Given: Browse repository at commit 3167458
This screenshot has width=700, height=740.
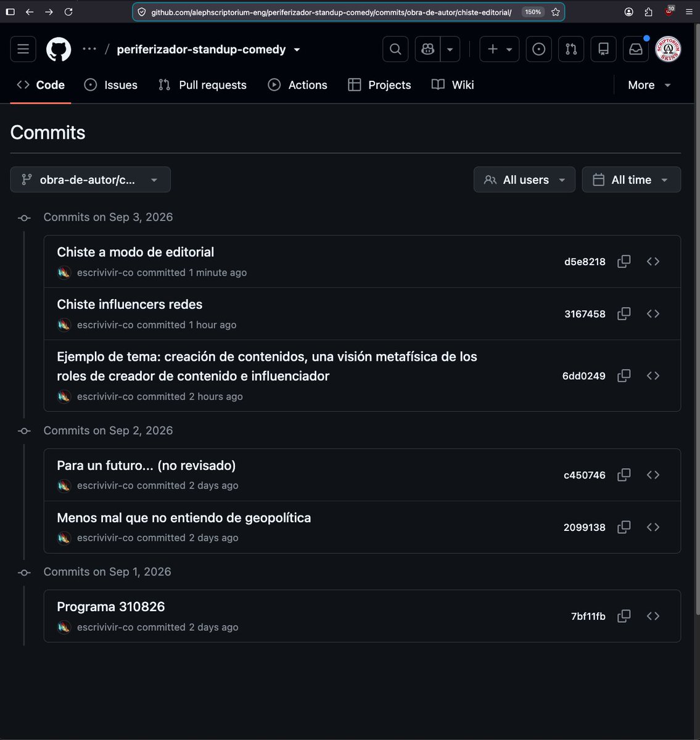Looking at the screenshot, I should [653, 314].
